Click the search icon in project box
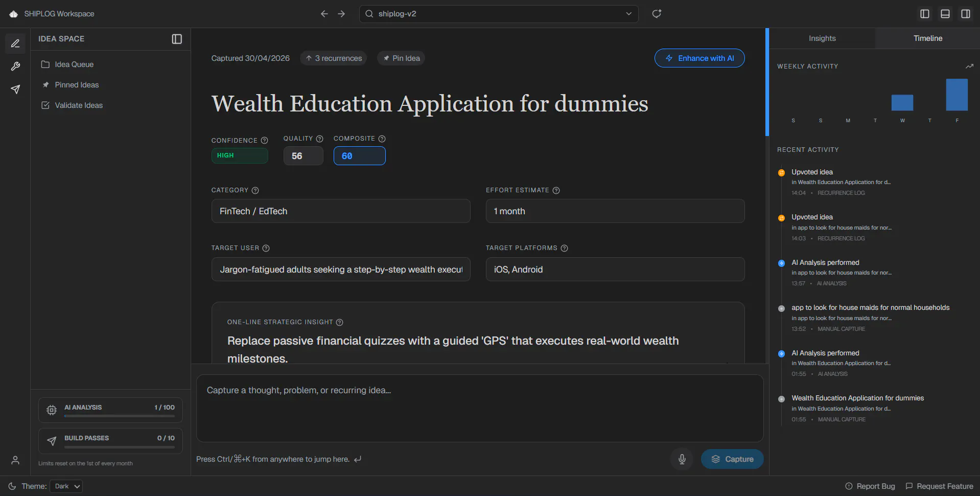This screenshot has height=496, width=980. click(369, 14)
